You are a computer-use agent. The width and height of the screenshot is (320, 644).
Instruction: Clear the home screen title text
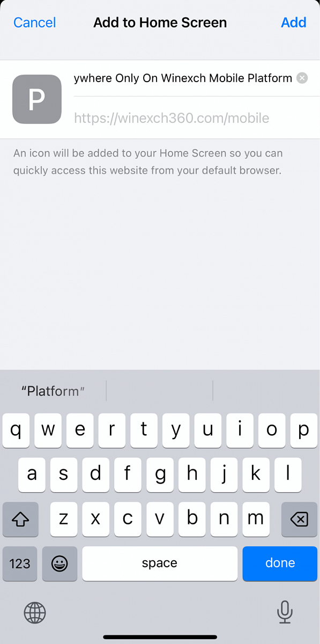click(x=302, y=78)
